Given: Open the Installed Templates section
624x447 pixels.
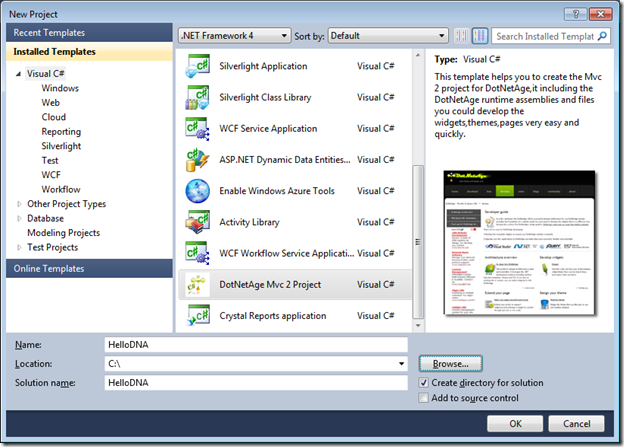Looking at the screenshot, I should click(90, 52).
